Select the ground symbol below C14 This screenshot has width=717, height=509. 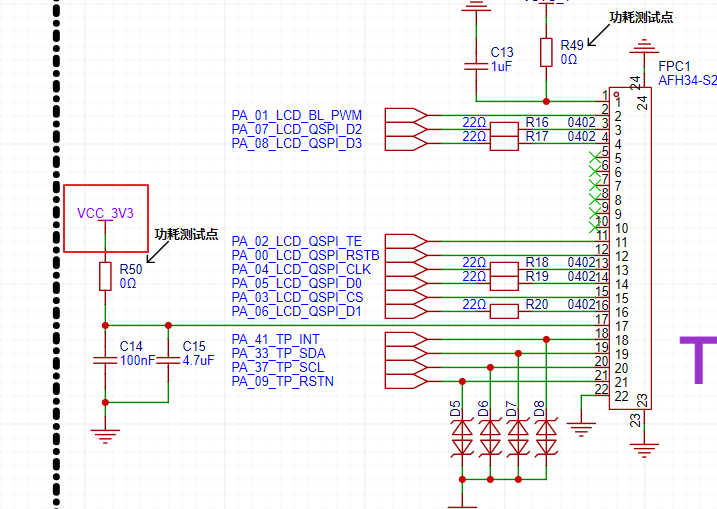pyautogui.click(x=105, y=434)
